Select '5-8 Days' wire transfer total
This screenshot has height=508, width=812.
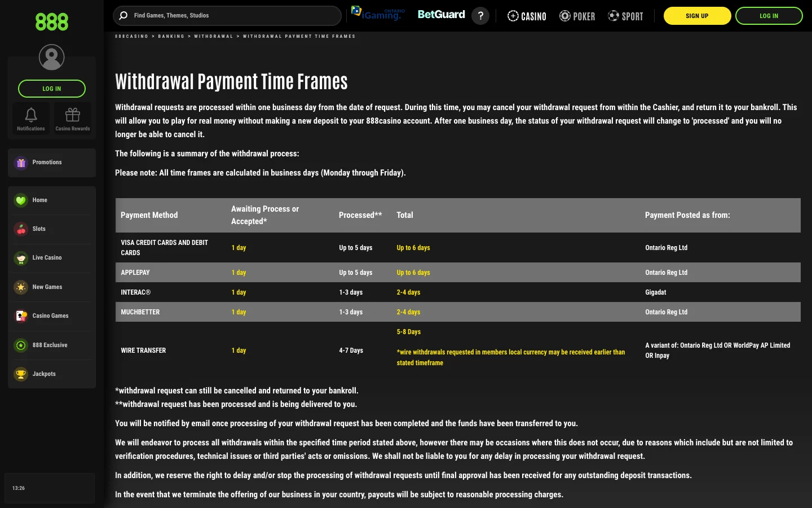(408, 332)
